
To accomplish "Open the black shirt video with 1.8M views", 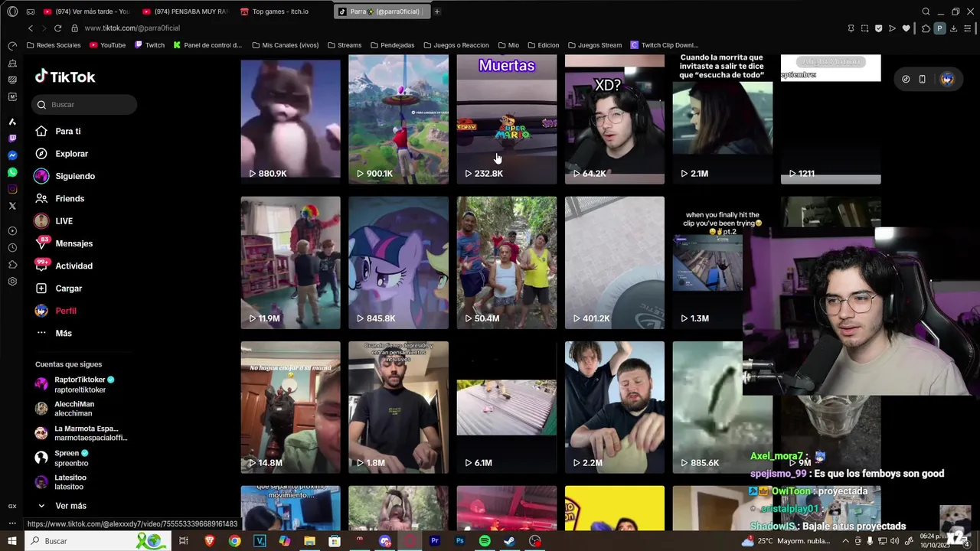I will click(x=398, y=407).
